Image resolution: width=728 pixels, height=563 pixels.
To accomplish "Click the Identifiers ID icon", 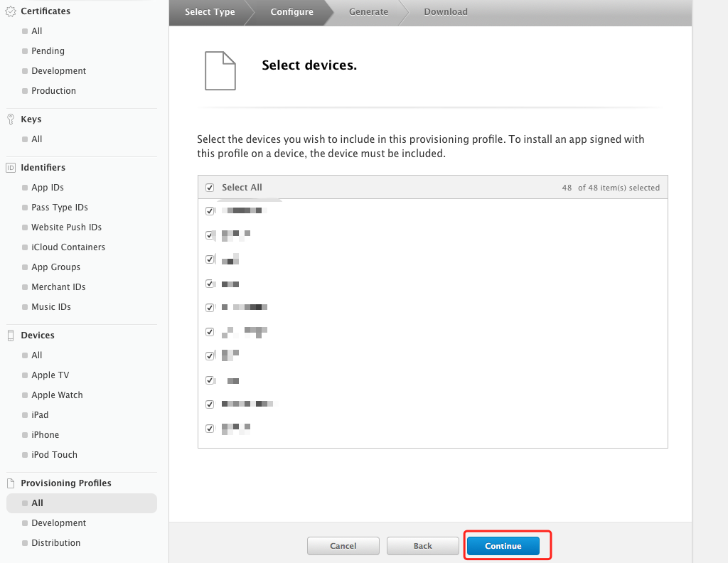I will [x=11, y=168].
